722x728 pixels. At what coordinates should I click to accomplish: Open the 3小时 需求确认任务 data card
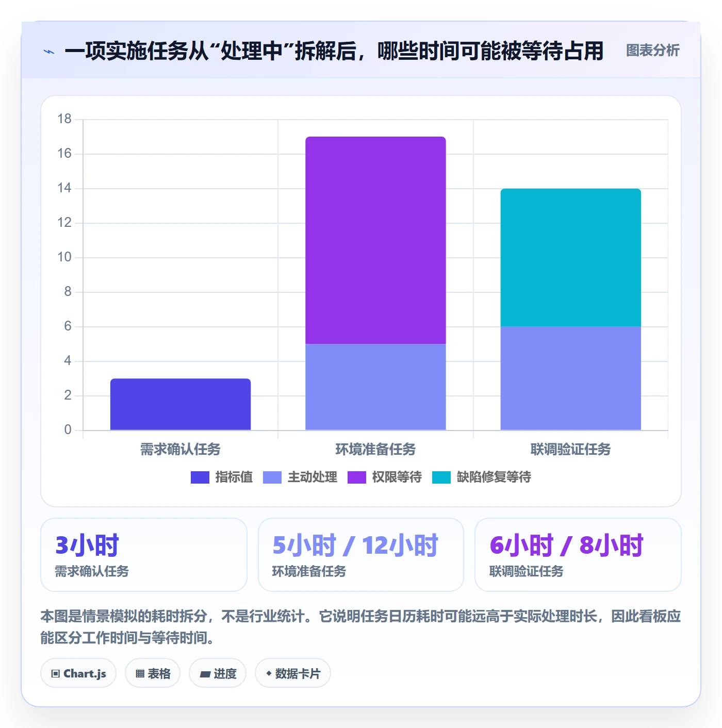click(144, 555)
